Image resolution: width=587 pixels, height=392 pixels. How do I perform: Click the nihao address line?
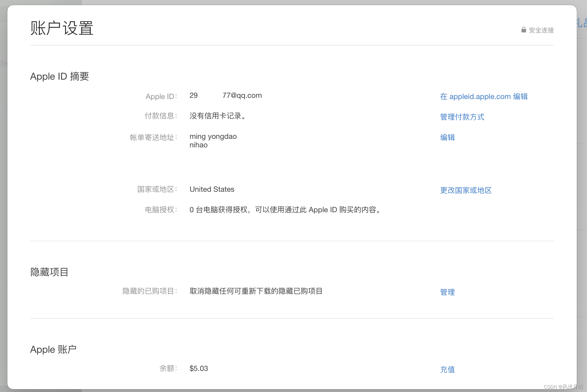coord(198,145)
